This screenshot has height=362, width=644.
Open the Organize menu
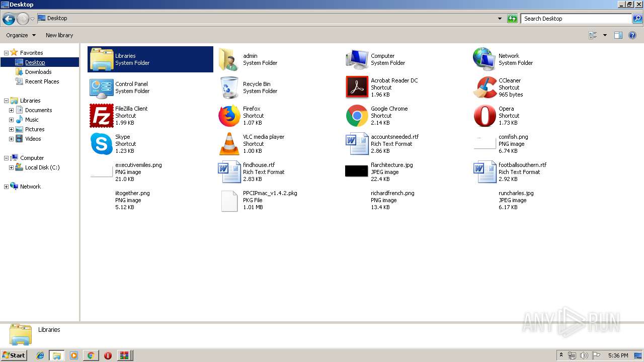tap(21, 35)
